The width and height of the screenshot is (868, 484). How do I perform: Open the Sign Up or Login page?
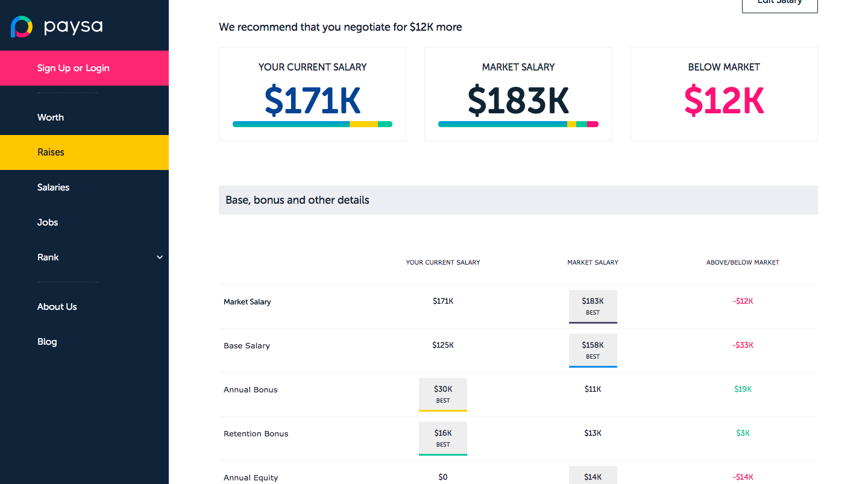point(74,68)
